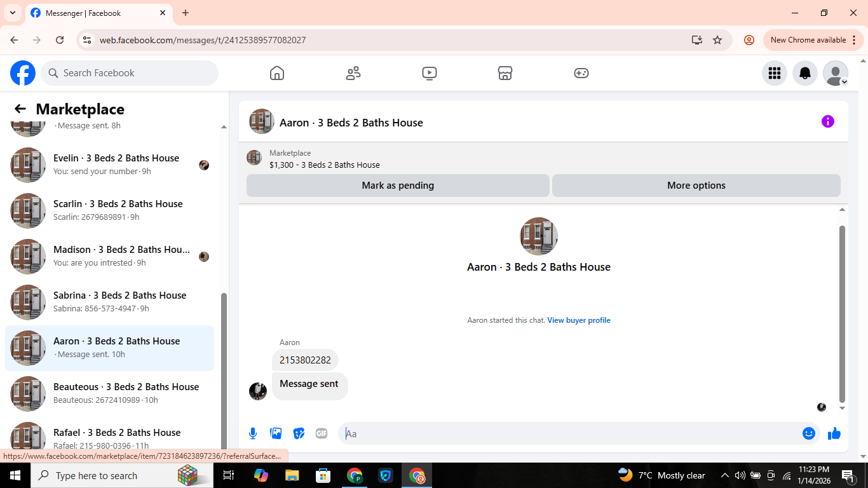Click the chat messages scrollbar
Image resolution: width=868 pixels, height=488 pixels.
[x=843, y=314]
